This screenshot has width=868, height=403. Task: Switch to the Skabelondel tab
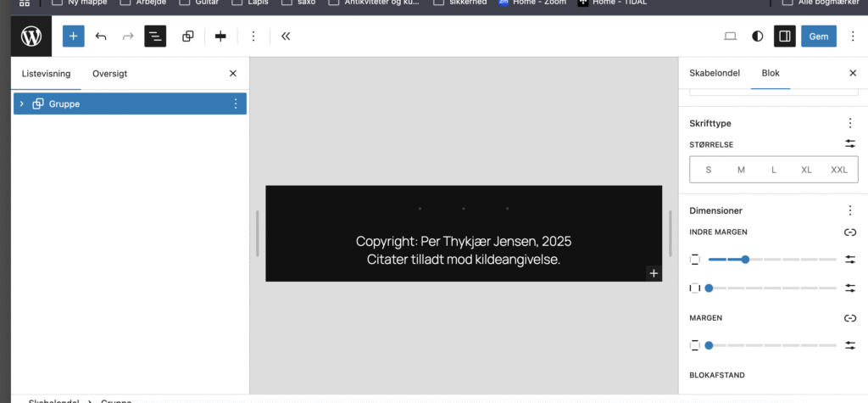[715, 74]
